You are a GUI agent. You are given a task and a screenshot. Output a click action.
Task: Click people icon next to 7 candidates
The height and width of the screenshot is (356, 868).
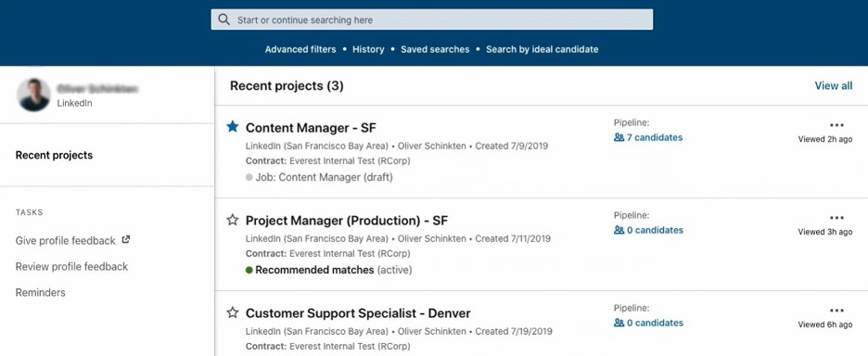(x=619, y=137)
